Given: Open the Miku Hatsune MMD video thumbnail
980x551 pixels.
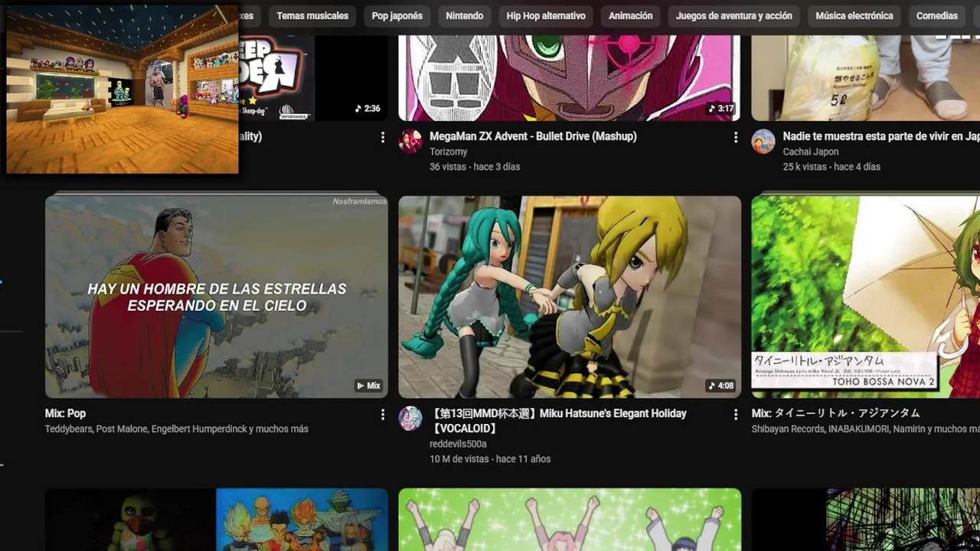Looking at the screenshot, I should (570, 297).
